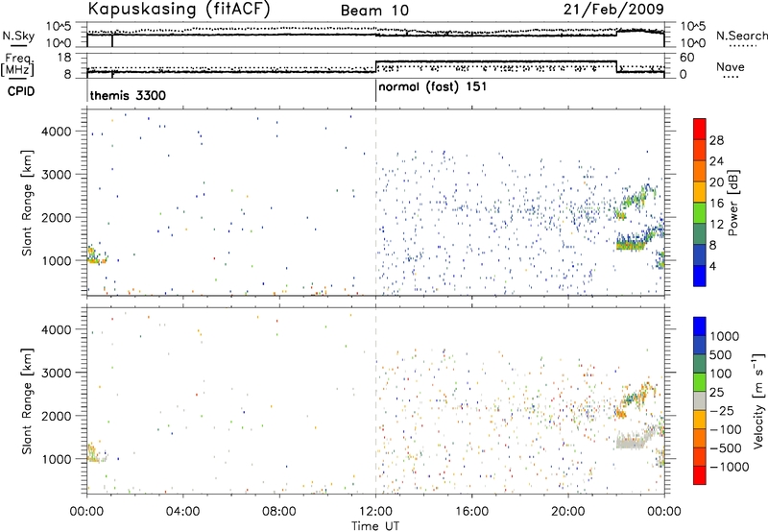The width and height of the screenshot is (768, 532).
Task: Click the blue bottom of Power color bar
Action: coord(700,276)
